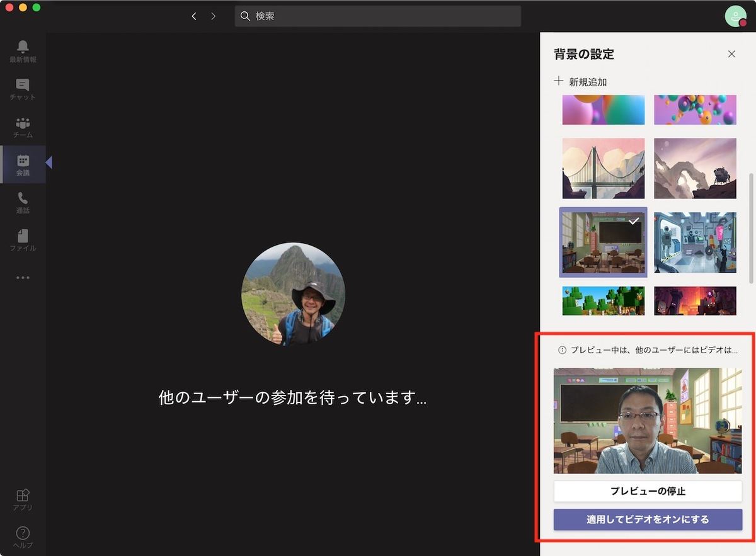Click the camera preview image

click(648, 421)
